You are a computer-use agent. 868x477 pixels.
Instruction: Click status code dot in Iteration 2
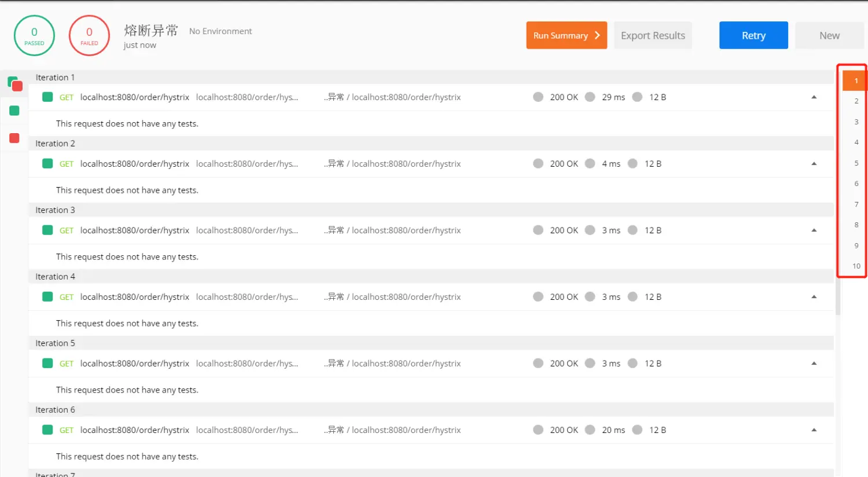[x=538, y=164]
